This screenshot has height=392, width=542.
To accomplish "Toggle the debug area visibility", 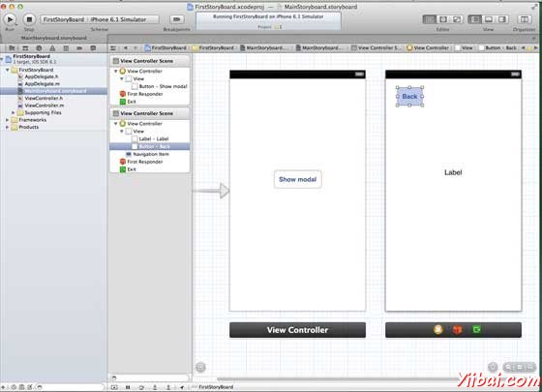I will click(x=489, y=19).
